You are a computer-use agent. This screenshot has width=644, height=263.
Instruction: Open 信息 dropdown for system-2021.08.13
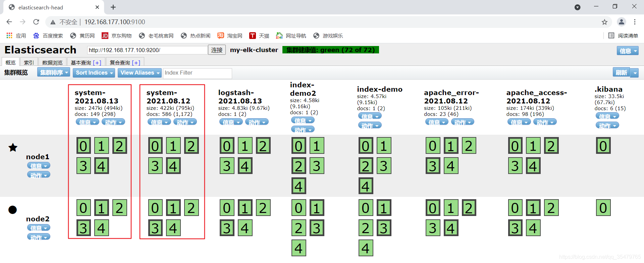click(x=87, y=122)
